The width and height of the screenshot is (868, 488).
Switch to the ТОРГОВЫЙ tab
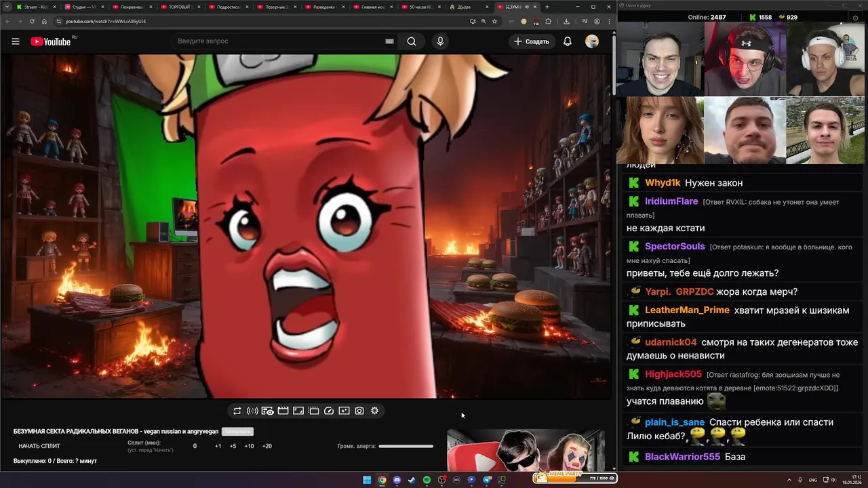coord(180,7)
